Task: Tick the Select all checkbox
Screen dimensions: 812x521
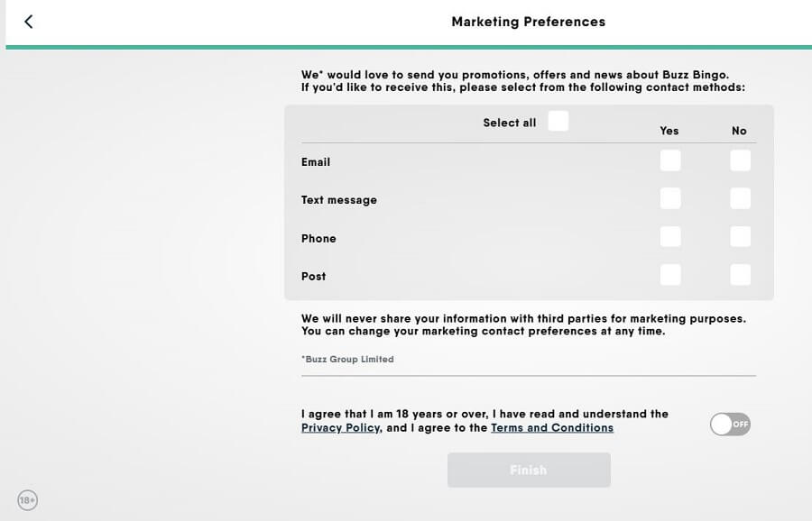Action: (x=558, y=121)
